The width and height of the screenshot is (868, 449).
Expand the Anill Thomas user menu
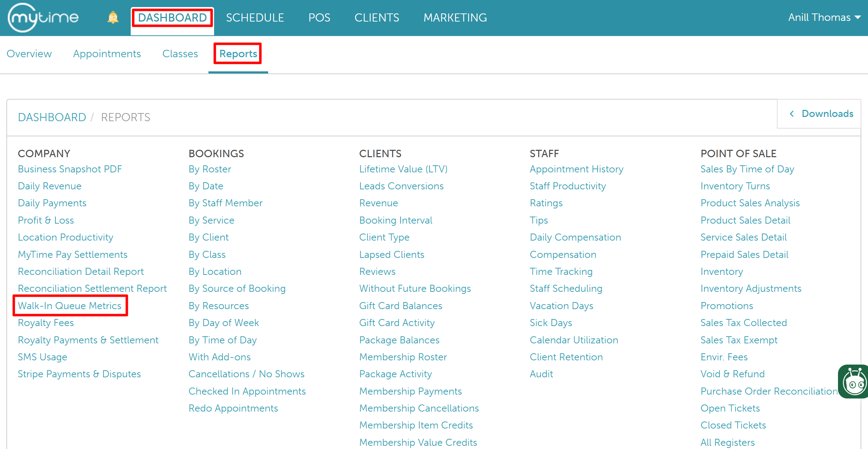click(824, 17)
